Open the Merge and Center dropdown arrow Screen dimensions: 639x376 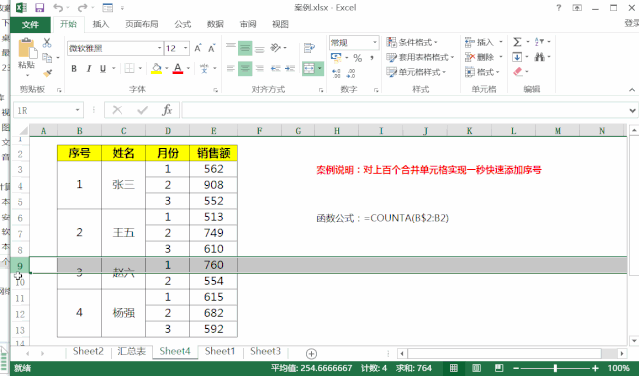pyautogui.click(x=320, y=68)
